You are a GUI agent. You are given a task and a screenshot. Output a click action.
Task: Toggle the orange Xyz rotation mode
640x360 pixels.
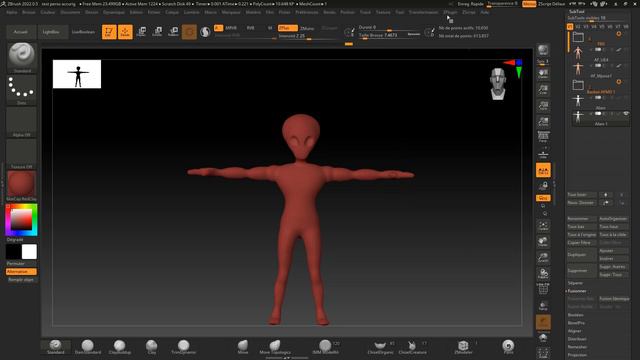click(543, 198)
